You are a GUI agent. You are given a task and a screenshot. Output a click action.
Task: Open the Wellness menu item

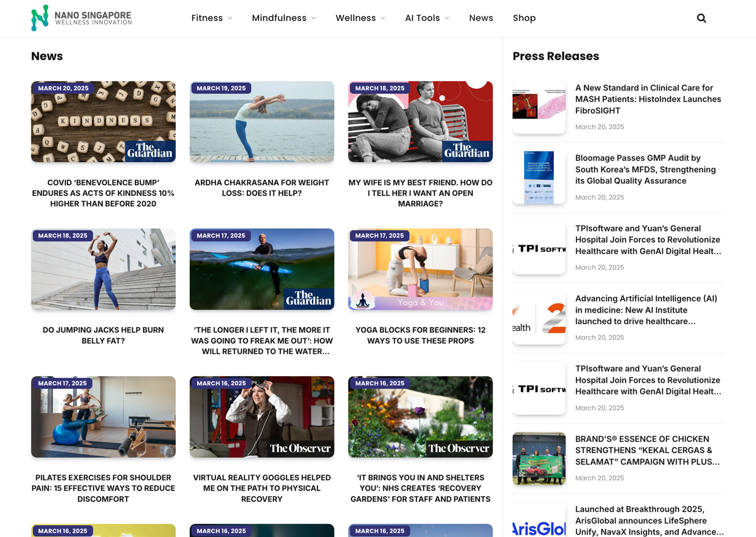coord(356,18)
